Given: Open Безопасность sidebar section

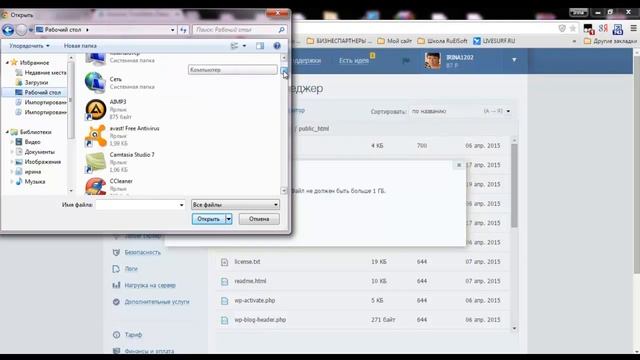Looking at the screenshot, I should 142,253.
